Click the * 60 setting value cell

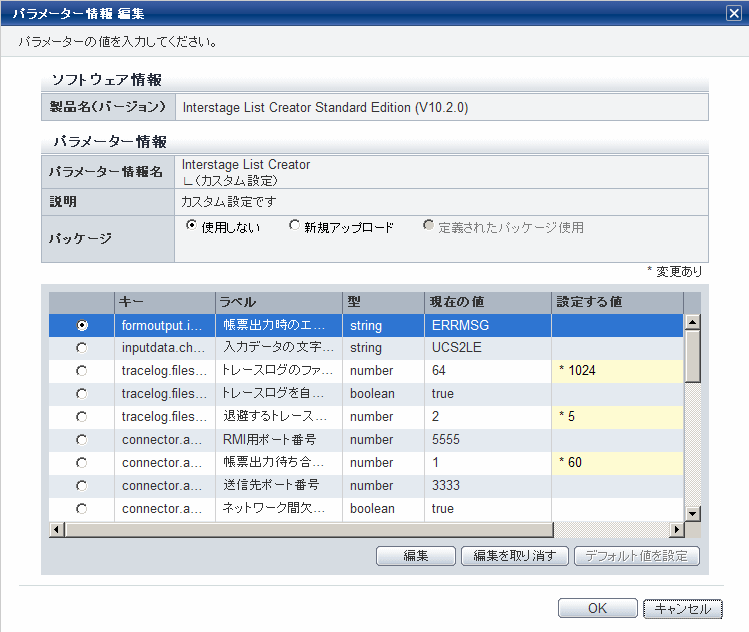[x=617, y=462]
